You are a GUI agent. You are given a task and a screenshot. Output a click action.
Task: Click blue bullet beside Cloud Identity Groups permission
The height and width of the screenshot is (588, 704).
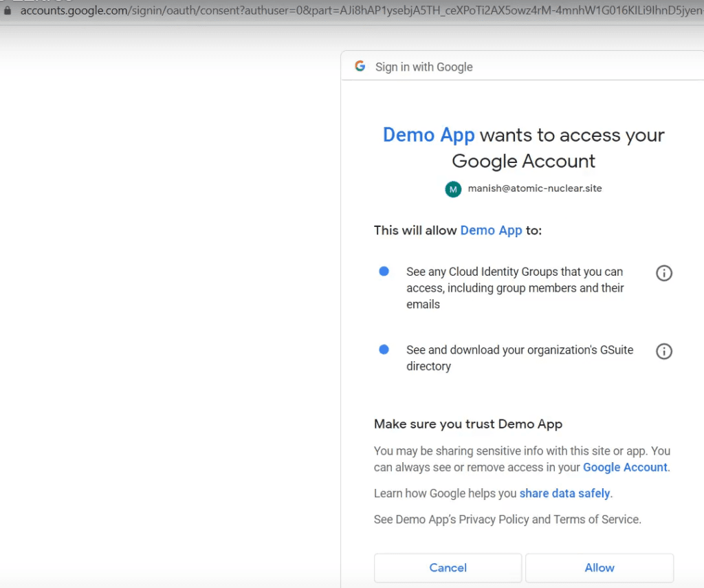tap(384, 272)
